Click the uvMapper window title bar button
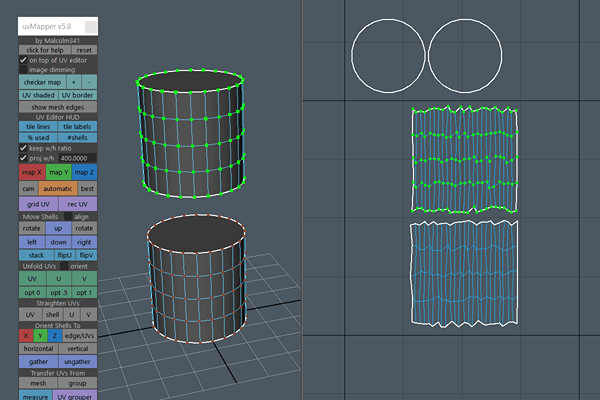The image size is (600, 400). [90, 27]
